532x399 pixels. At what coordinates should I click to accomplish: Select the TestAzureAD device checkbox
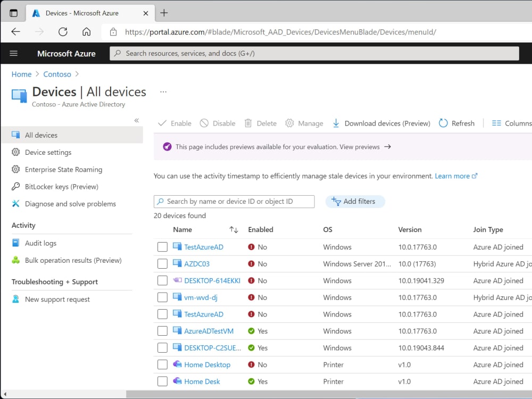pyautogui.click(x=162, y=246)
